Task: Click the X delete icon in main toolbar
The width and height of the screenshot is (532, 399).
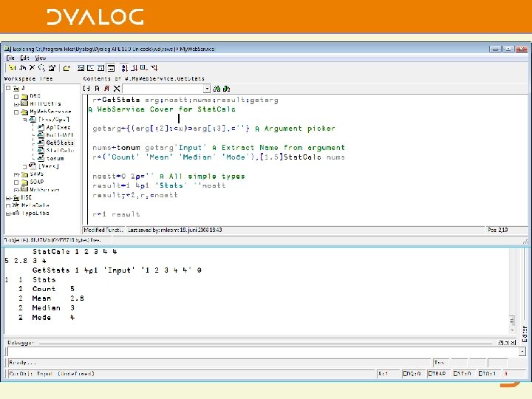Action: click(x=32, y=68)
